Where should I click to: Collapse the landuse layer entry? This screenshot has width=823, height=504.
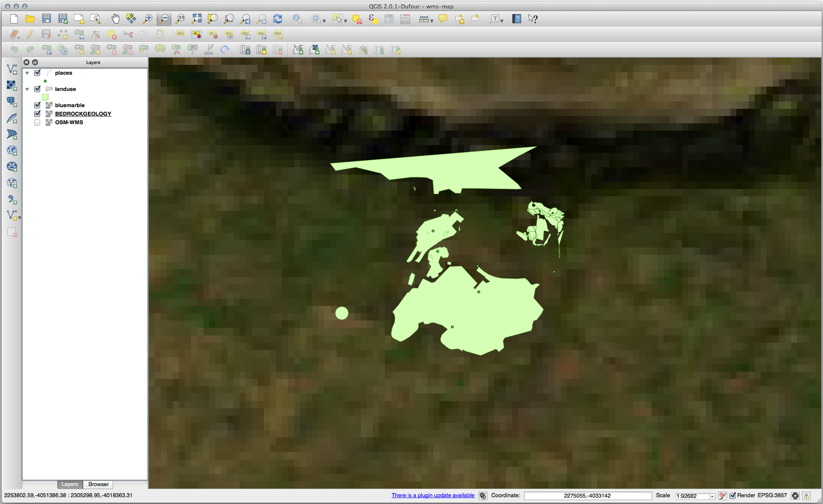click(27, 89)
